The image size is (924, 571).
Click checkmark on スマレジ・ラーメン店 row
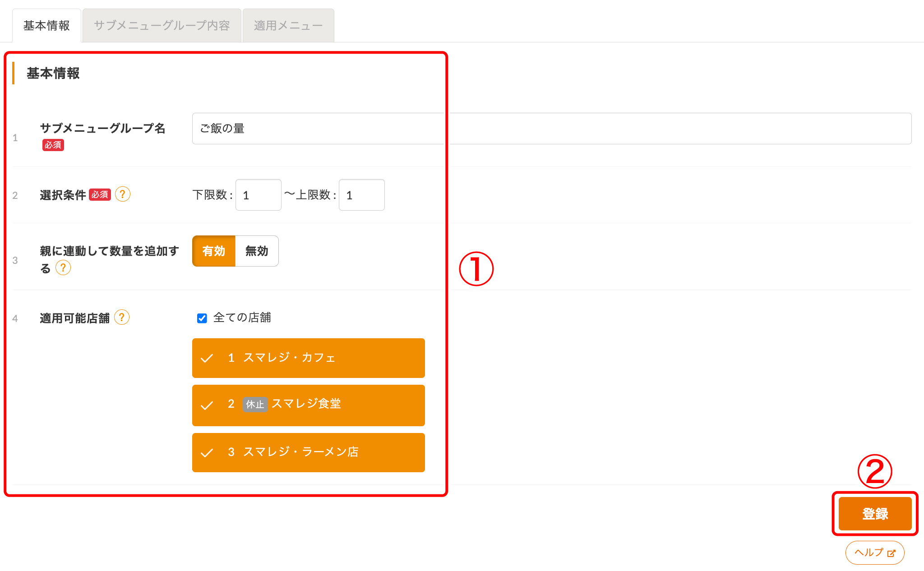click(207, 453)
